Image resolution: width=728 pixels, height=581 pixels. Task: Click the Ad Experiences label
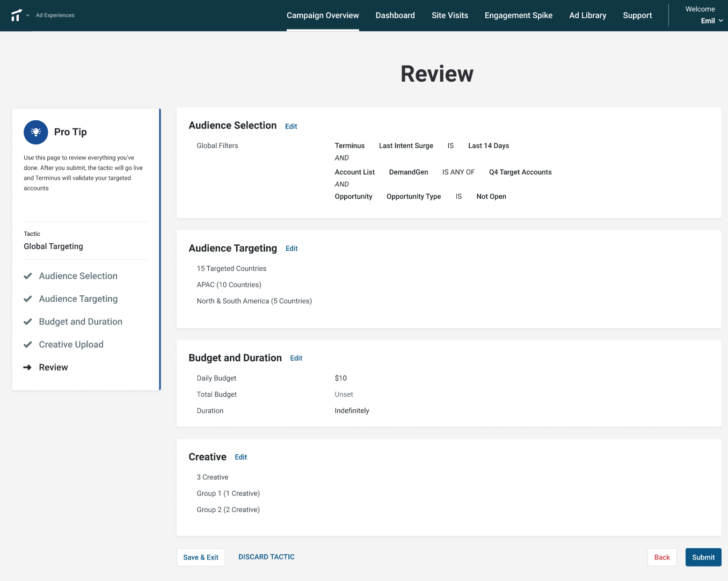click(x=55, y=16)
